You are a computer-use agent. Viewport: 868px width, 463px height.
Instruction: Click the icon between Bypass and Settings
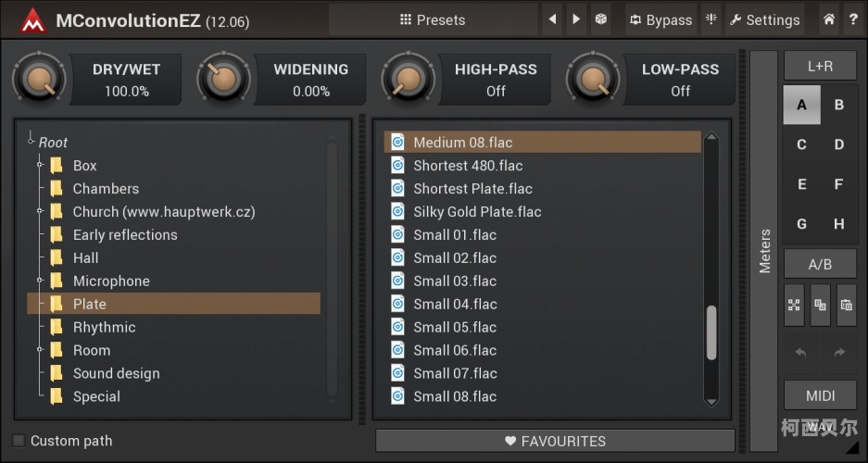tap(711, 19)
